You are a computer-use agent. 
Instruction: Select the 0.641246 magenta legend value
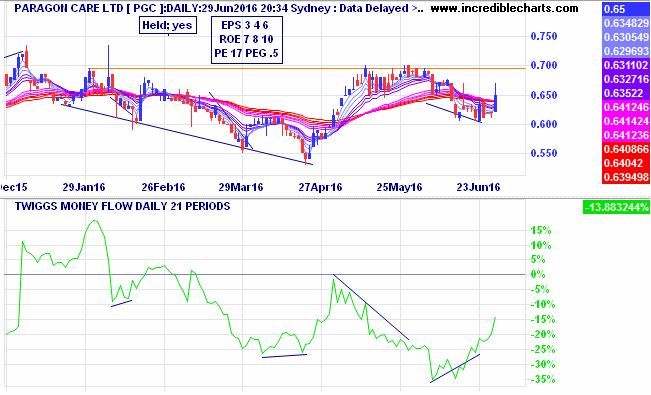[x=626, y=107]
